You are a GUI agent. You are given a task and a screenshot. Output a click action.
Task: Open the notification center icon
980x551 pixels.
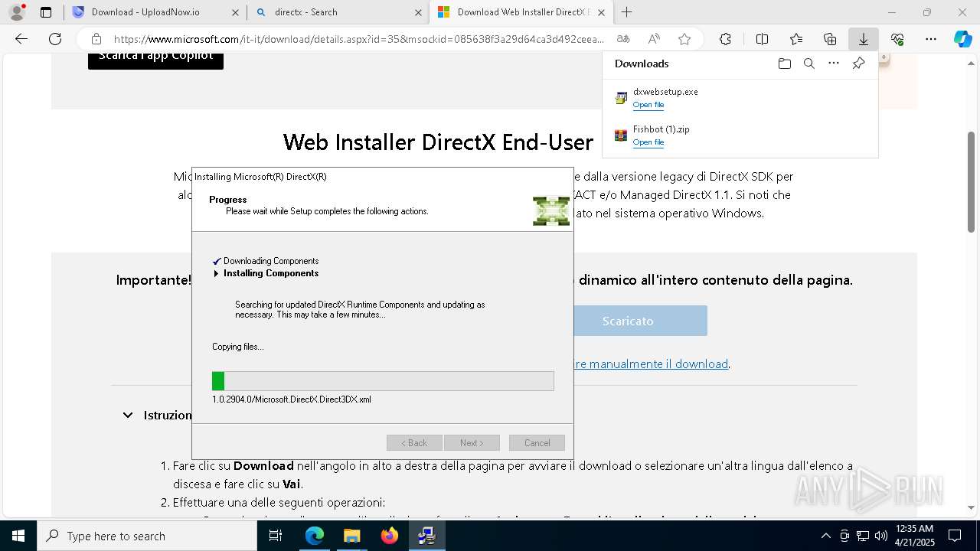tap(955, 536)
